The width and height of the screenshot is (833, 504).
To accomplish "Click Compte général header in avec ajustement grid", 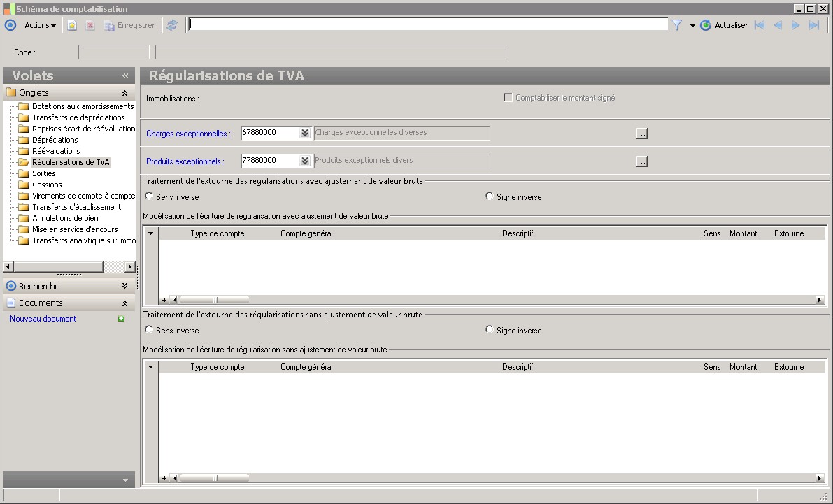I will click(306, 233).
